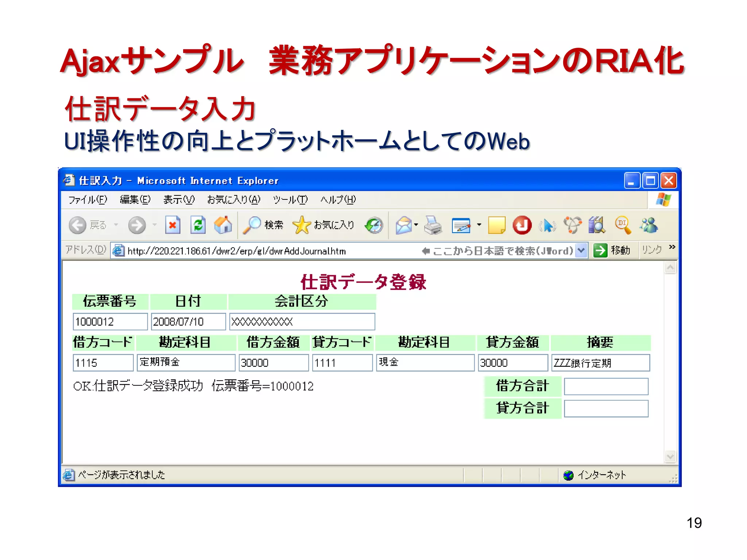Click the ページが表示されました status text

pos(121,475)
